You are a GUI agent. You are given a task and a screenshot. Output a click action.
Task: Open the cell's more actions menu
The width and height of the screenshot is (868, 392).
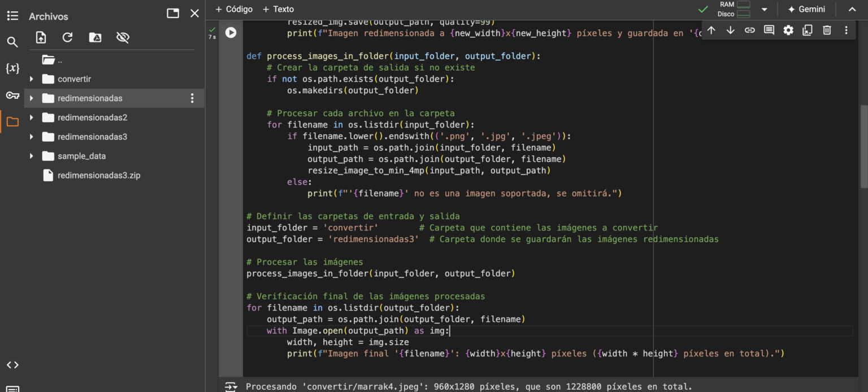point(846,30)
